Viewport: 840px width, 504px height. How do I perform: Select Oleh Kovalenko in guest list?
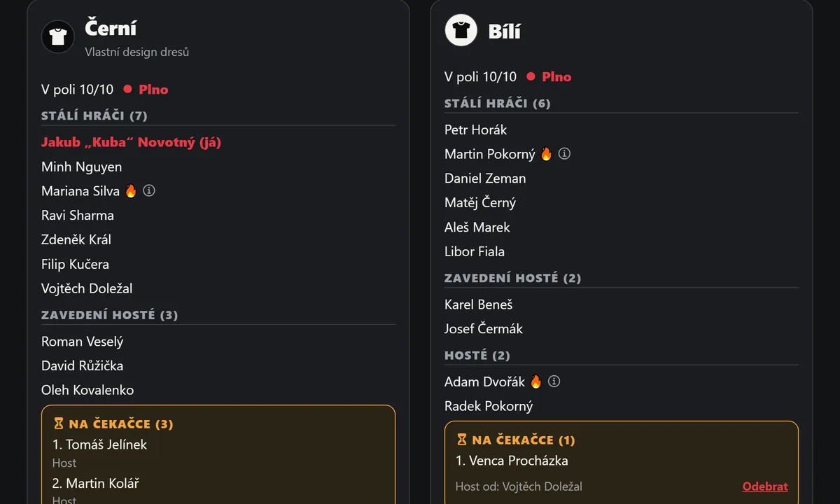(x=87, y=390)
